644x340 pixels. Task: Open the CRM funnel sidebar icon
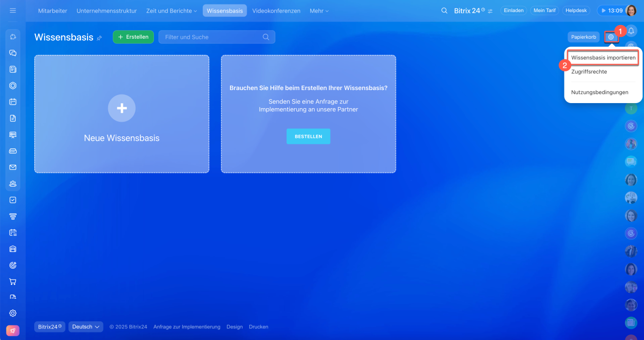(x=13, y=216)
